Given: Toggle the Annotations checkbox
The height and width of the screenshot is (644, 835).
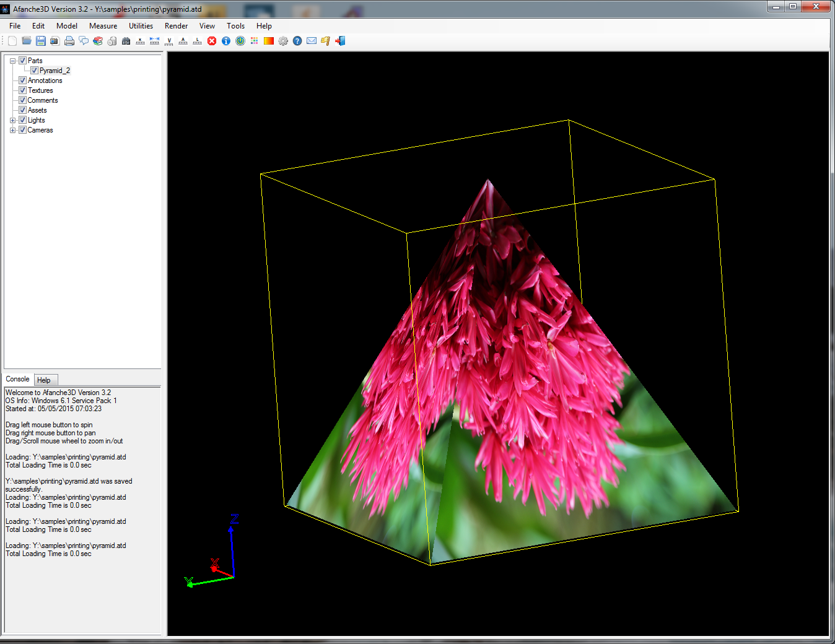Looking at the screenshot, I should point(23,80).
